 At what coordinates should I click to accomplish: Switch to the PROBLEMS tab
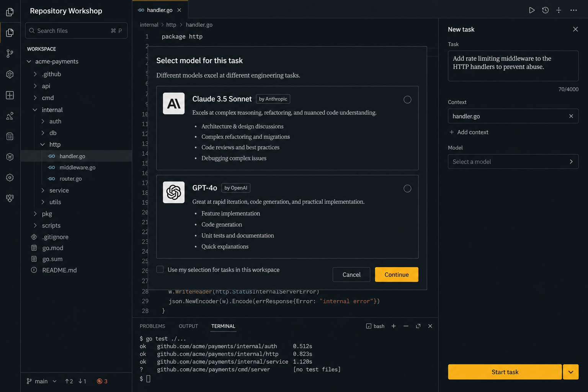[x=152, y=326]
